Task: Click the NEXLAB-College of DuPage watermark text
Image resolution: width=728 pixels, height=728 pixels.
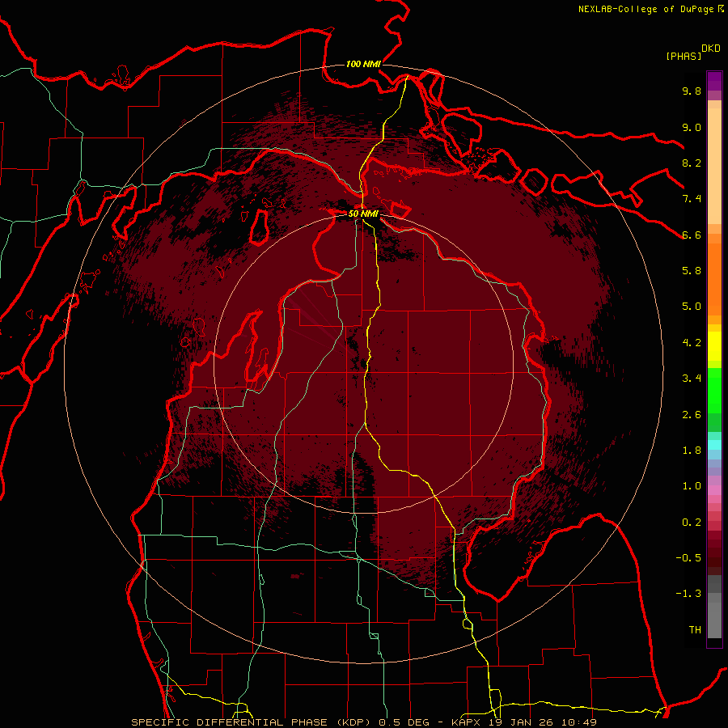Action: click(646, 9)
